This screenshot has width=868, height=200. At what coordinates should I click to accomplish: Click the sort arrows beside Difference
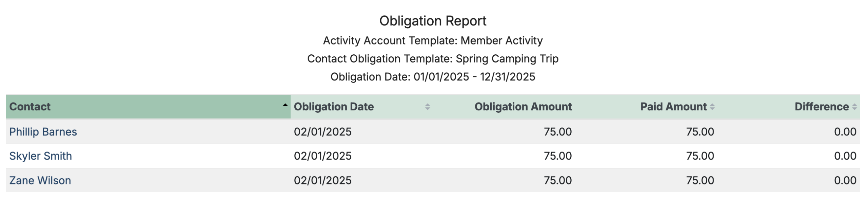(854, 107)
